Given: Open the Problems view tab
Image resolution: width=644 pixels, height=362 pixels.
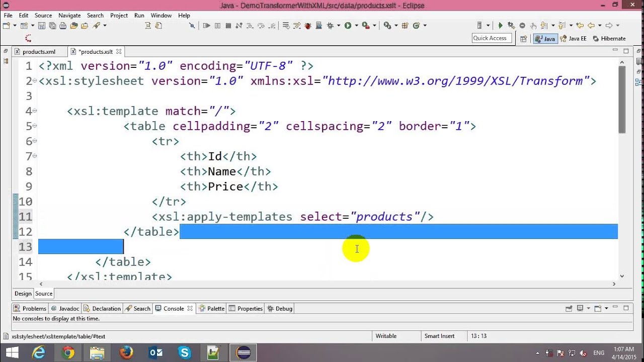Looking at the screenshot, I should coord(30,308).
